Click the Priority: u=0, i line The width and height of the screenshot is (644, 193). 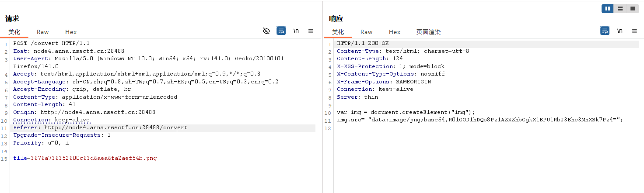pos(41,143)
